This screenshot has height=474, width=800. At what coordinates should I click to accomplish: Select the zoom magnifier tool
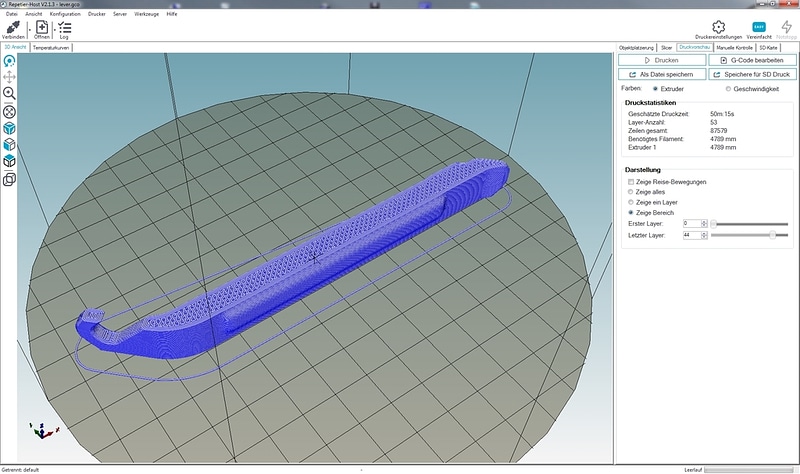click(9, 93)
